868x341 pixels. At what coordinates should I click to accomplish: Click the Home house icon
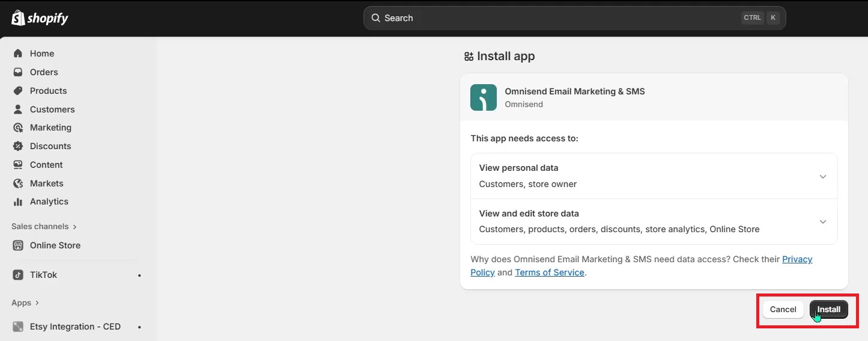tap(18, 54)
